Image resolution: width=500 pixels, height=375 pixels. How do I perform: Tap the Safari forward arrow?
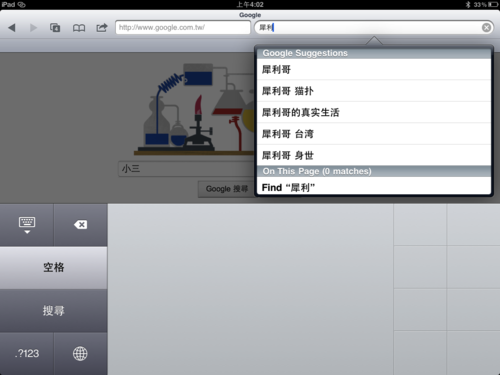pyautogui.click(x=33, y=28)
